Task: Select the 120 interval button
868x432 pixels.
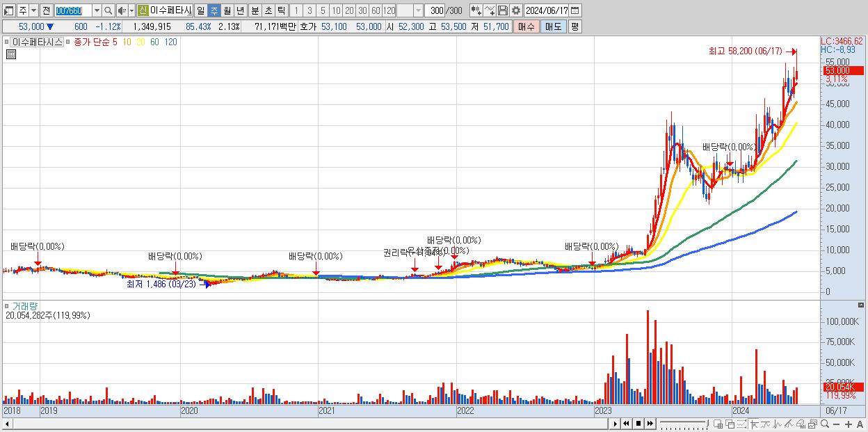Action: tap(389, 10)
